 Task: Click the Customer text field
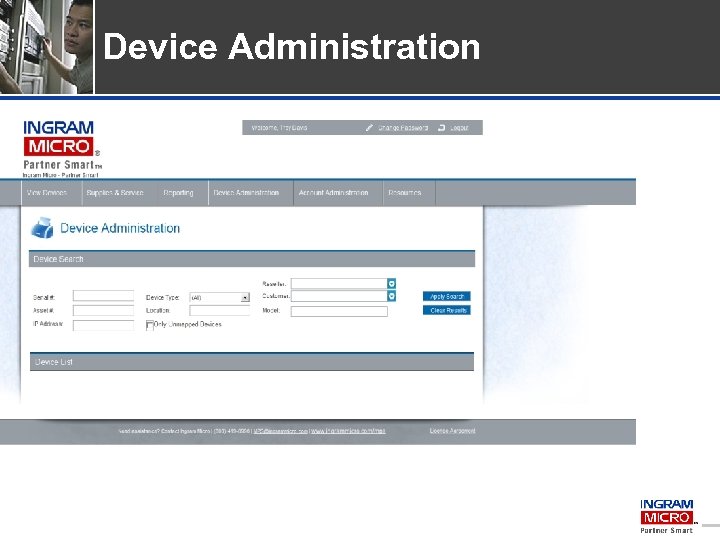(x=339, y=296)
